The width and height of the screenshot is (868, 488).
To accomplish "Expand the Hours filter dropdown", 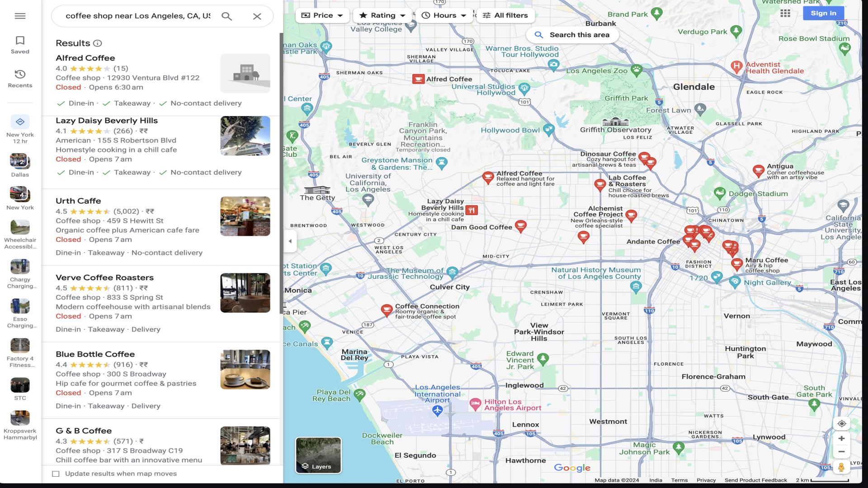I will click(x=443, y=15).
